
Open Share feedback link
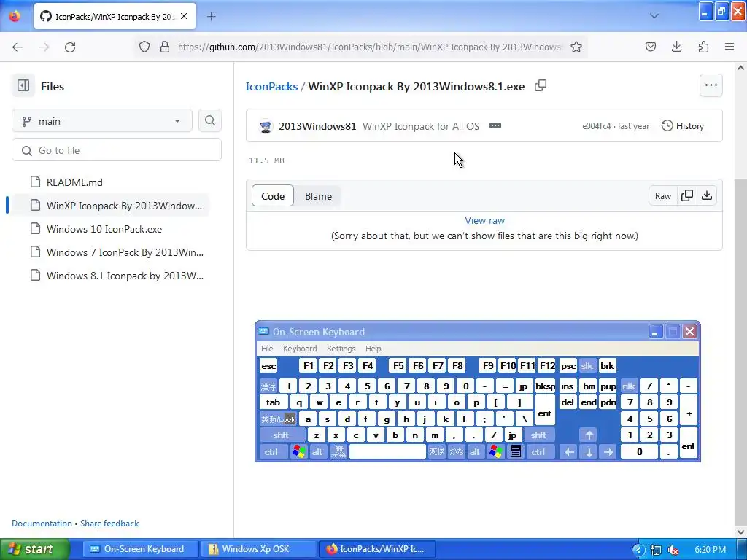(x=109, y=523)
